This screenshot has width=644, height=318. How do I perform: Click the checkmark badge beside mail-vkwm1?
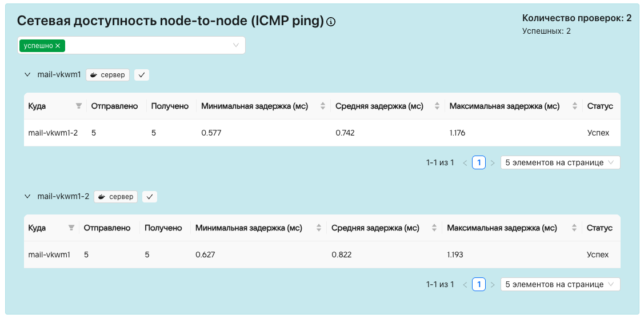click(x=142, y=74)
